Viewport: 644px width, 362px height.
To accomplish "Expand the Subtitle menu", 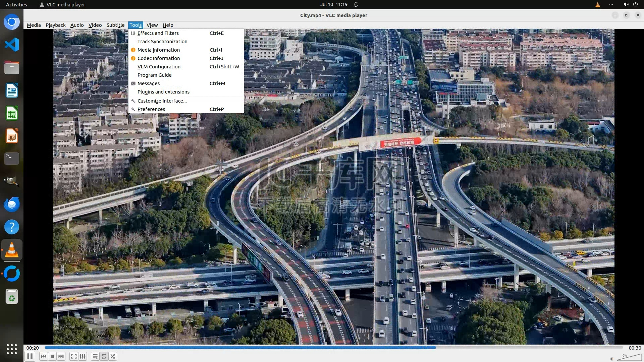I will pos(115,25).
